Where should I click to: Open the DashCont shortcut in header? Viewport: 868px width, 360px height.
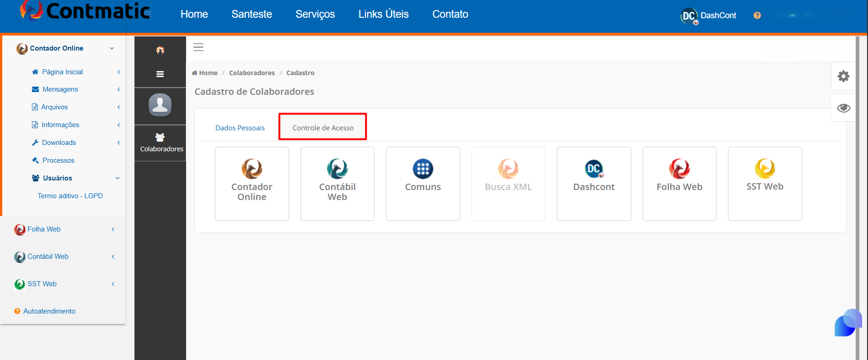tap(708, 15)
